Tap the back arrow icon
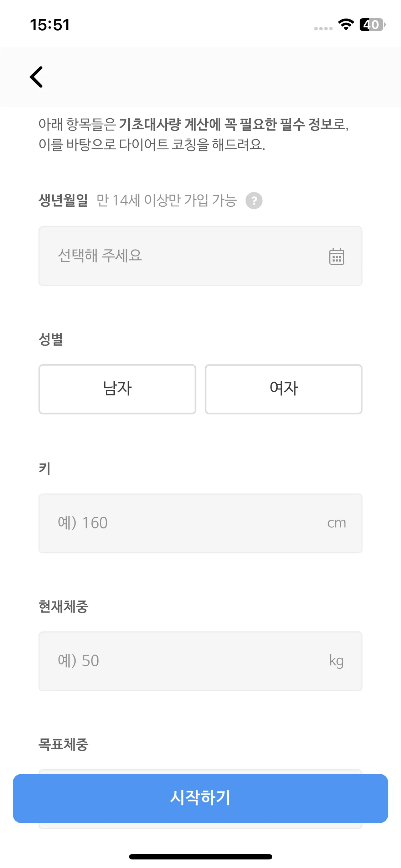 [36, 77]
